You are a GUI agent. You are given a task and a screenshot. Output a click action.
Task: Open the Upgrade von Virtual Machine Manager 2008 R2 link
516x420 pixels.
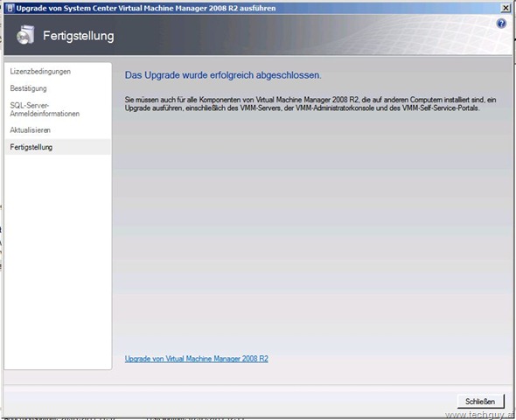pos(197,359)
